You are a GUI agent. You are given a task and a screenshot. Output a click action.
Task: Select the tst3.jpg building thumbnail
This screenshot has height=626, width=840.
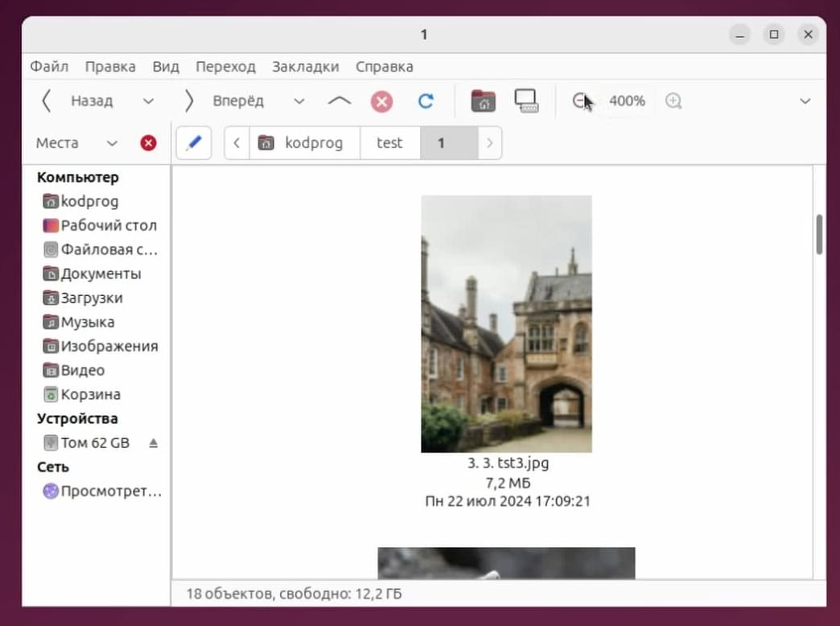506,323
